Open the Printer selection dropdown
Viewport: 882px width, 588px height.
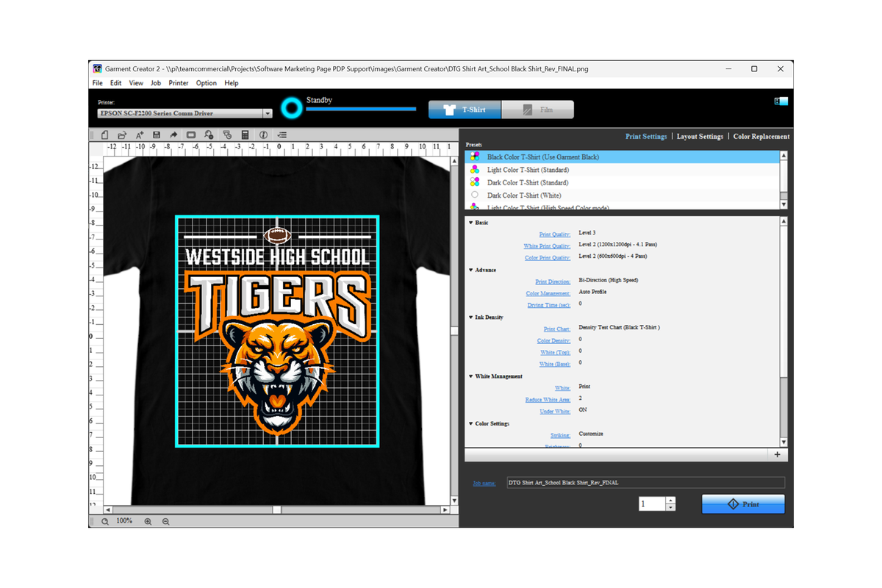[268, 114]
